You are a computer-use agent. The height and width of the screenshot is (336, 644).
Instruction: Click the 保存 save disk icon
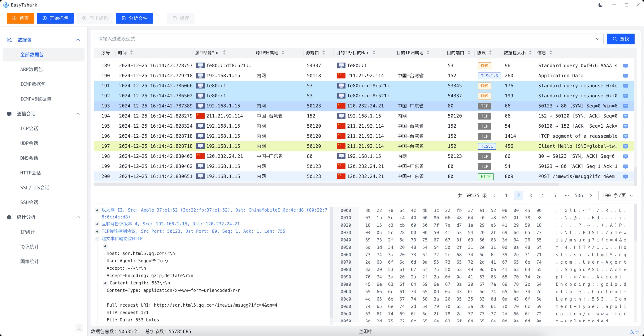point(174,18)
